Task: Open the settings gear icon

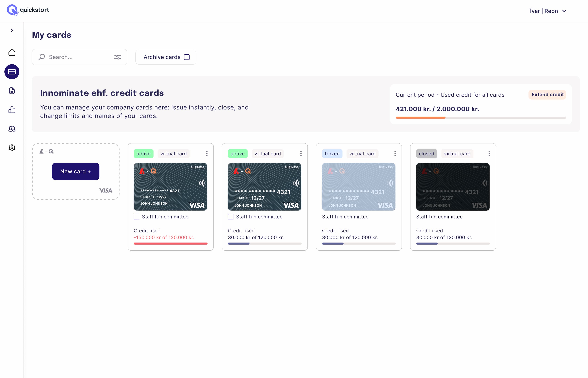Action: [12, 148]
